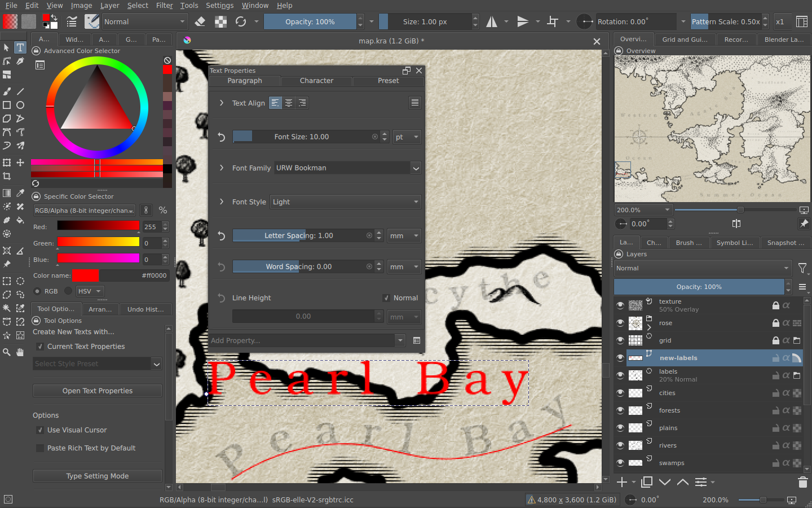Select the Fill bucket tool
Image resolution: width=812 pixels, height=508 pixels.
(x=20, y=220)
